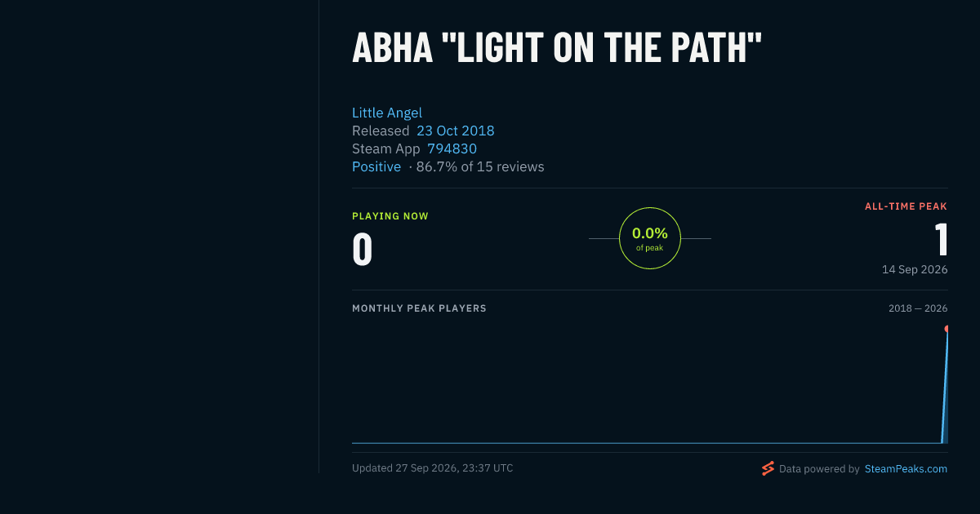Click the Playing Now count 0

(x=363, y=250)
